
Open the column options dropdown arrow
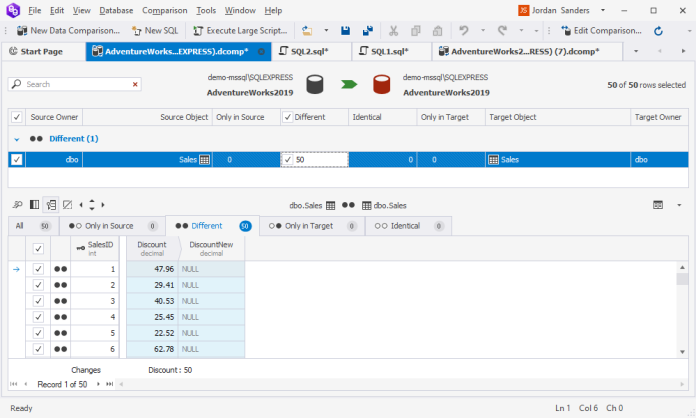coord(679,205)
